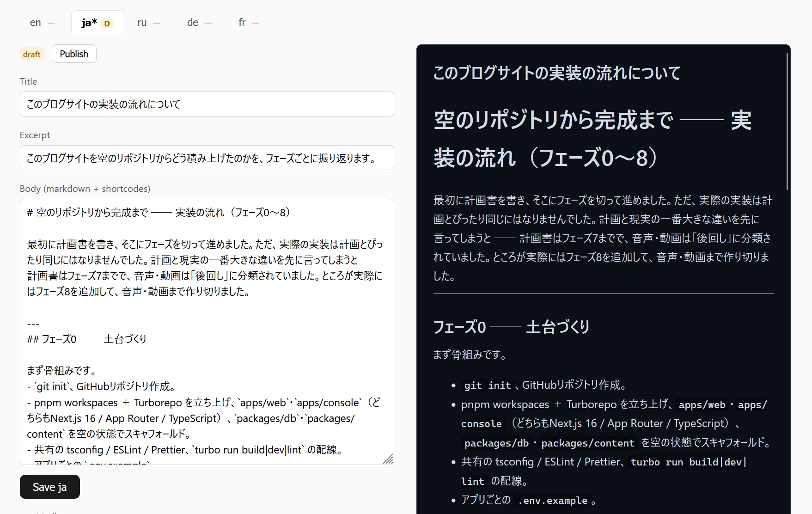Screen dimensions: 812x514
Task: Click the 'Excerpt' field label
Action: tap(35, 135)
